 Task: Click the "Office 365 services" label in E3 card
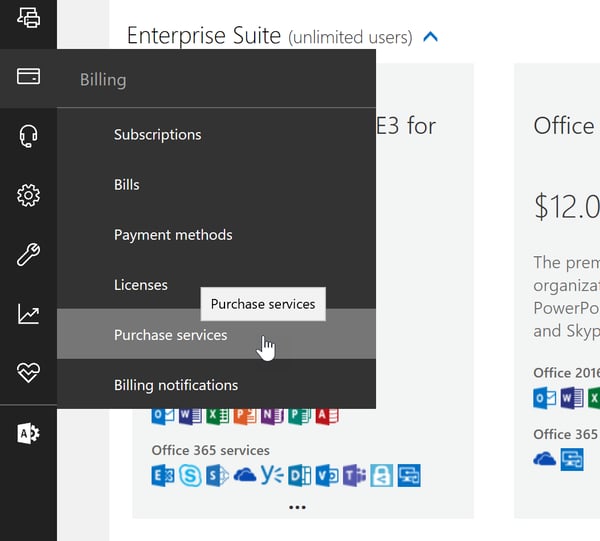click(210, 450)
